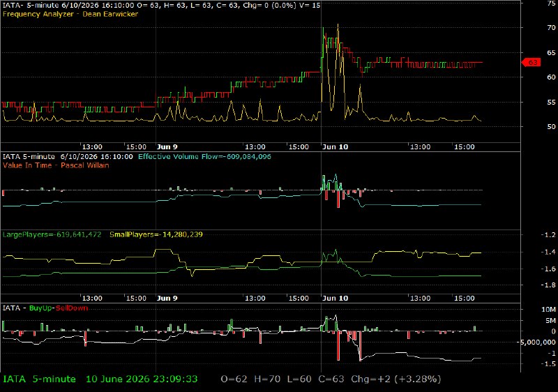Click status bar text '10 June 2026 23:09:33'
558x392 pixels.
click(142, 379)
